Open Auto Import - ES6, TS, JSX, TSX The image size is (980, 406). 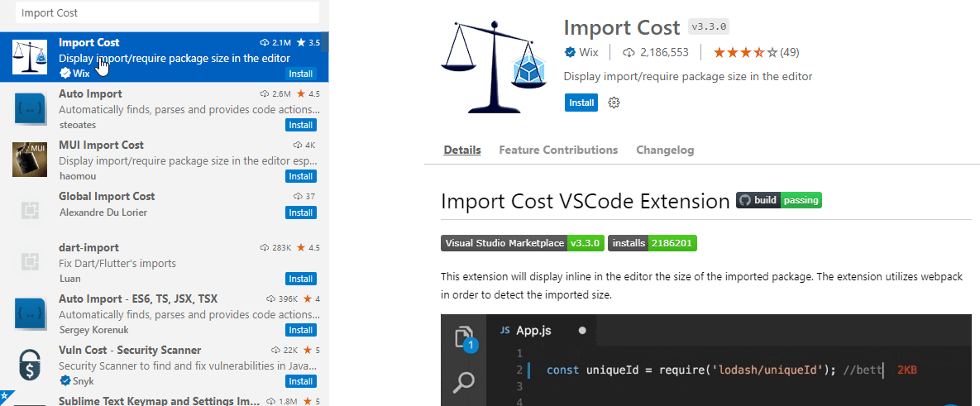pos(165,313)
